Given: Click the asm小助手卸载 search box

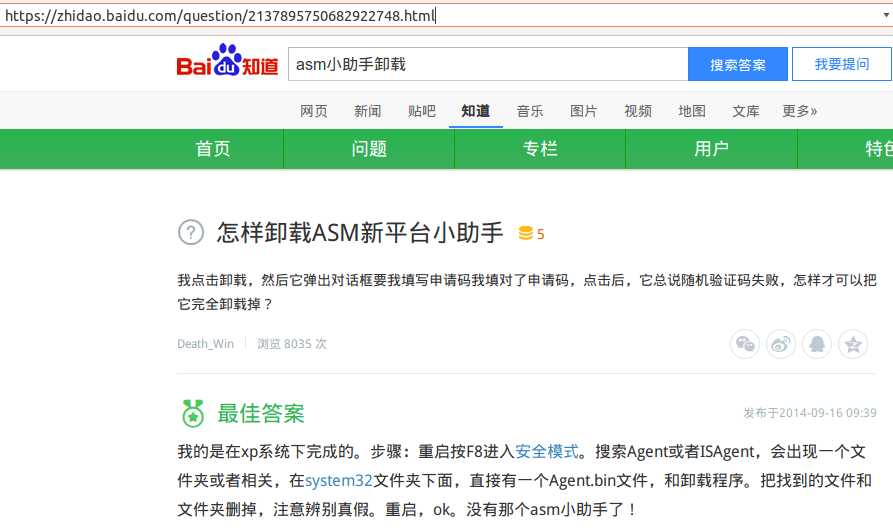Looking at the screenshot, I should point(488,64).
